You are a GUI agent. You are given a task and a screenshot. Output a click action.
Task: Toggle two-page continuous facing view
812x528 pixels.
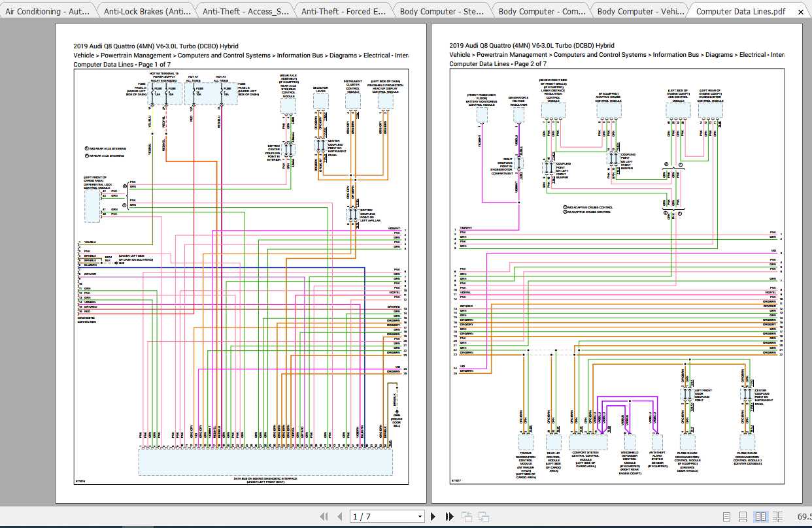(x=777, y=516)
